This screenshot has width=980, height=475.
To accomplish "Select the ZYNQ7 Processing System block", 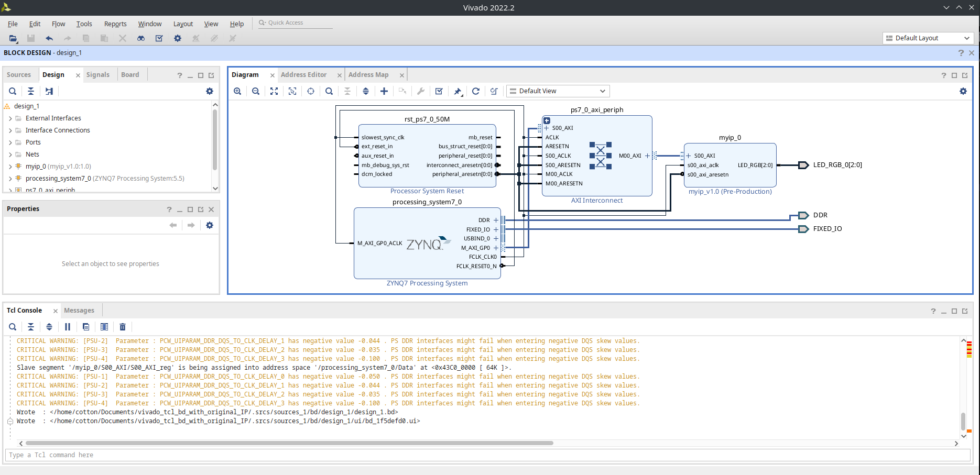I will (x=427, y=243).
